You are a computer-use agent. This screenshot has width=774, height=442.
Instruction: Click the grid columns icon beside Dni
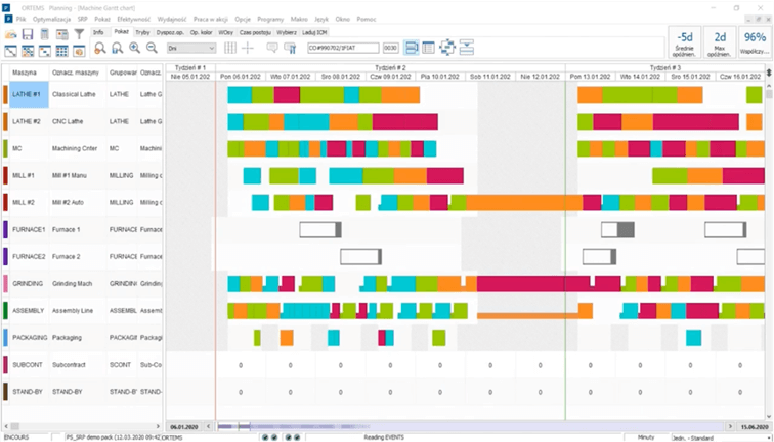point(231,48)
